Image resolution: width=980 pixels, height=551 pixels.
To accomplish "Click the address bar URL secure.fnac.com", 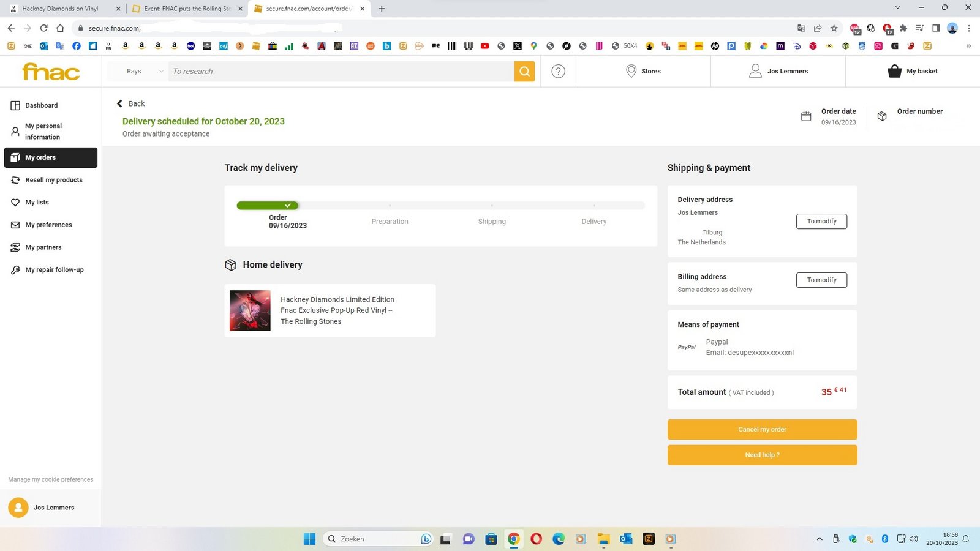I will pyautogui.click(x=114, y=28).
